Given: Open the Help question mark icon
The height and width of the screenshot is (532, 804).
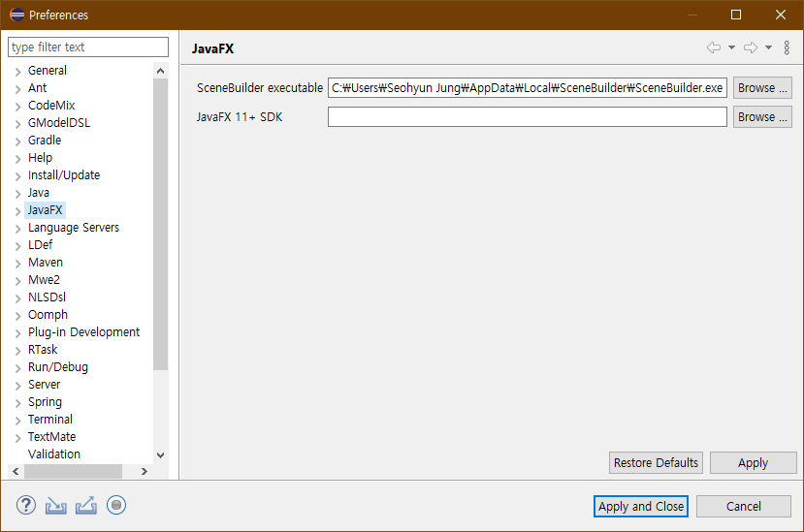Looking at the screenshot, I should [26, 505].
